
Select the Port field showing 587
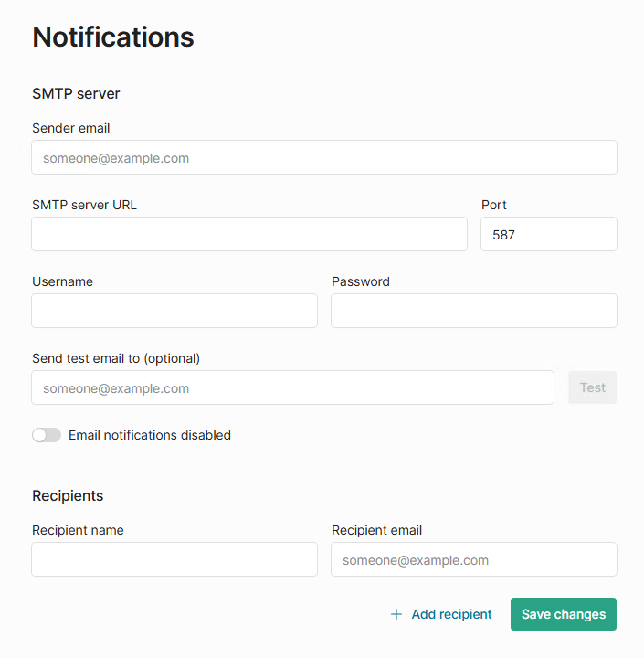click(548, 234)
